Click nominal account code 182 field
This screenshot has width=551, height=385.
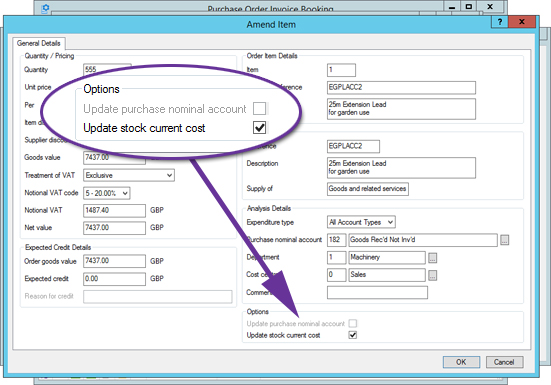[336, 240]
